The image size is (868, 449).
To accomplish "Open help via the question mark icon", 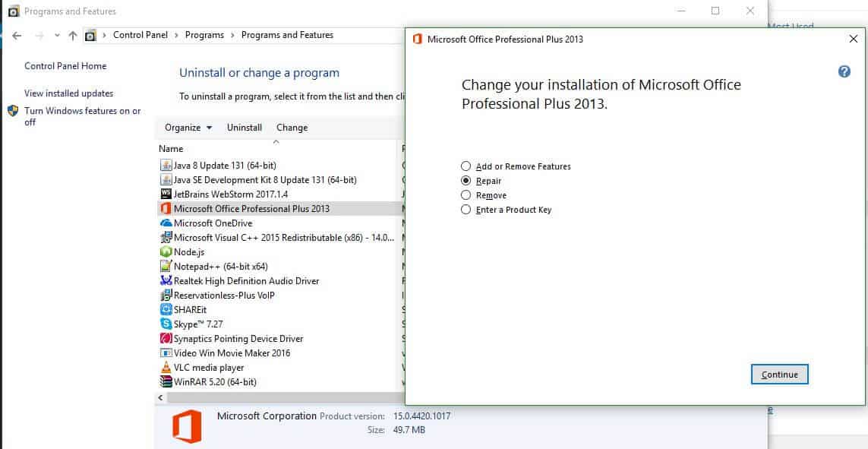I will [x=844, y=71].
